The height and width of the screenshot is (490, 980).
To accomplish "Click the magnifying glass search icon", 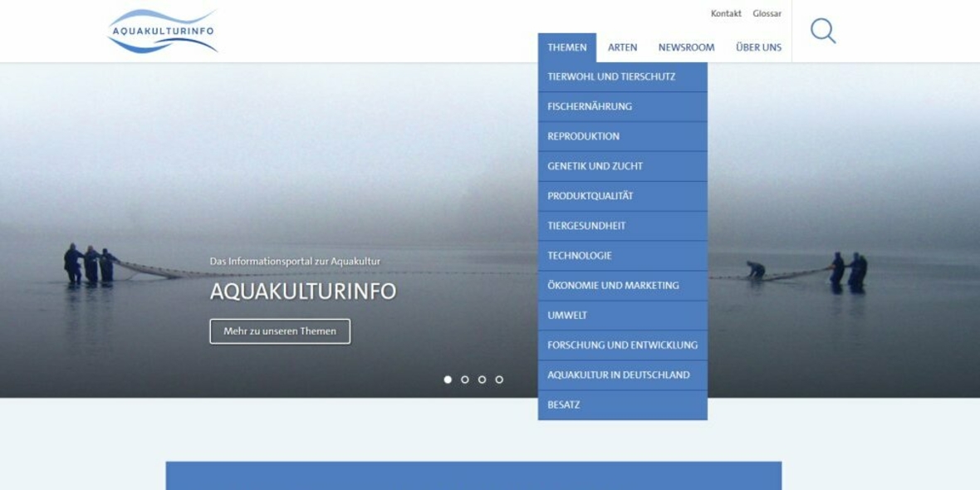I will pos(822,31).
